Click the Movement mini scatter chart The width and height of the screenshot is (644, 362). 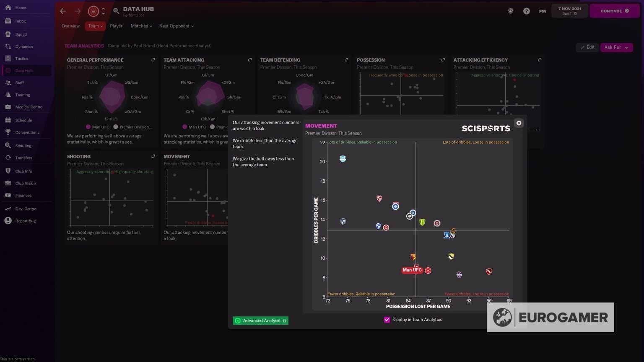pyautogui.click(x=197, y=197)
